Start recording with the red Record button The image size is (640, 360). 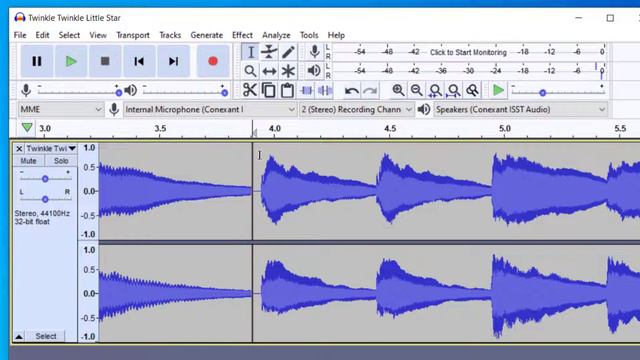(x=213, y=61)
